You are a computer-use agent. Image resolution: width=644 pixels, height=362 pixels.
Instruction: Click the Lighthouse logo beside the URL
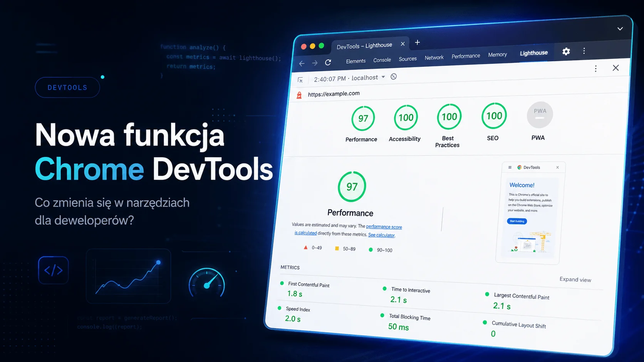tap(299, 95)
